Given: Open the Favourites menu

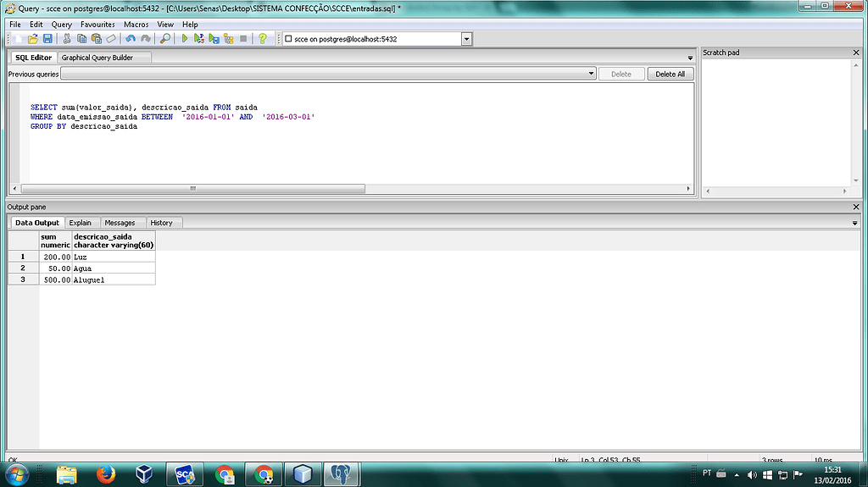Looking at the screenshot, I should click(97, 25).
